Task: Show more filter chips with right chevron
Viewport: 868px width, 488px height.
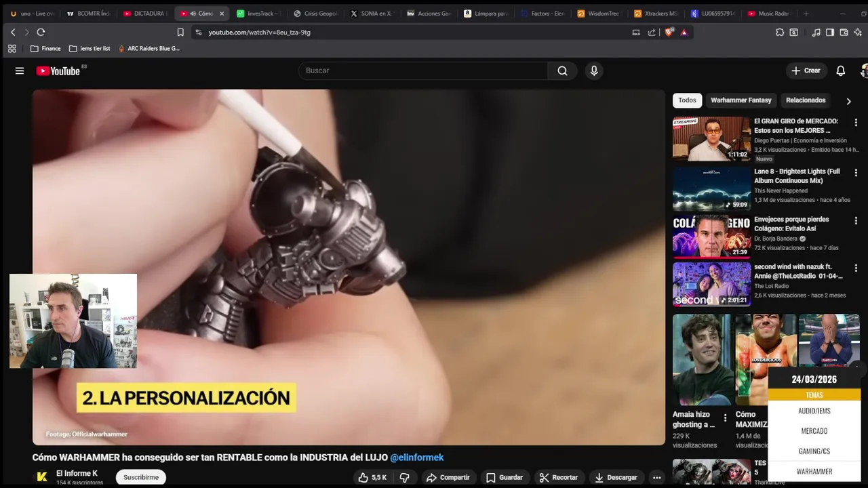Action: [x=848, y=101]
